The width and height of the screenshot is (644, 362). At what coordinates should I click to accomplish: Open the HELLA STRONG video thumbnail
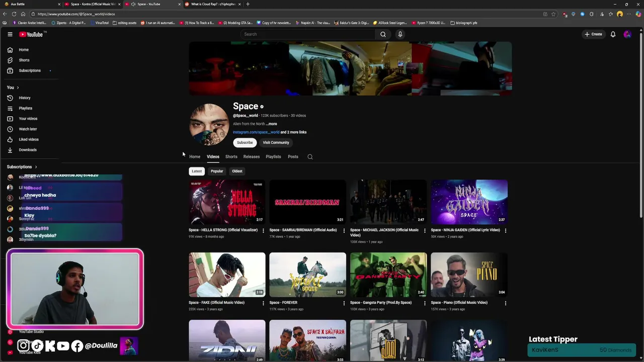point(227,202)
